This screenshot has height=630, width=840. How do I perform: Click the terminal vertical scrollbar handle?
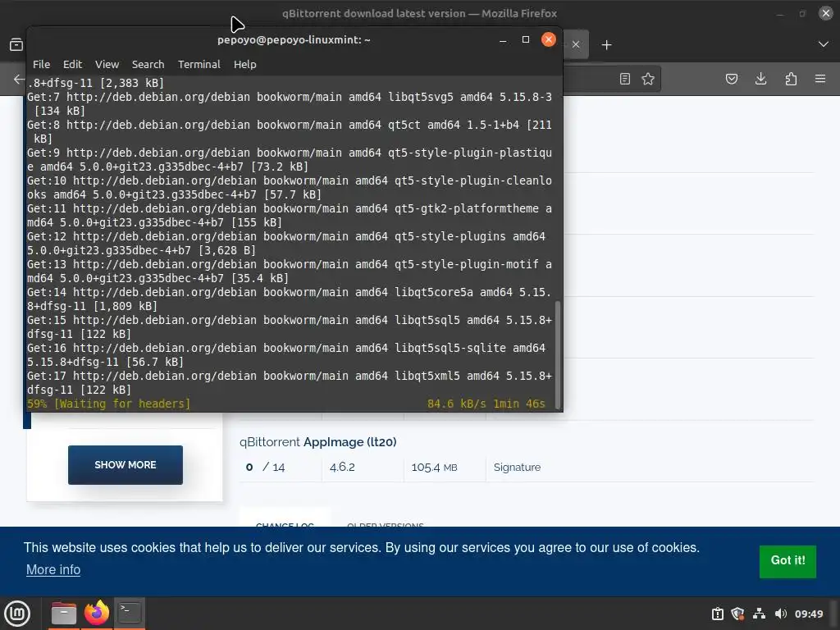coord(558,354)
